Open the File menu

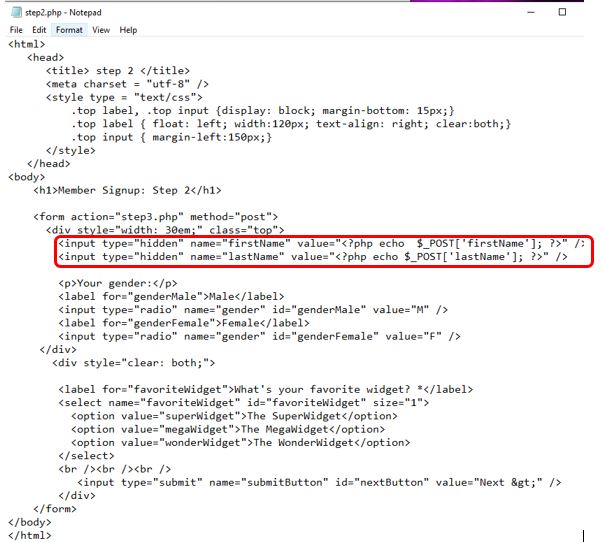(x=15, y=30)
